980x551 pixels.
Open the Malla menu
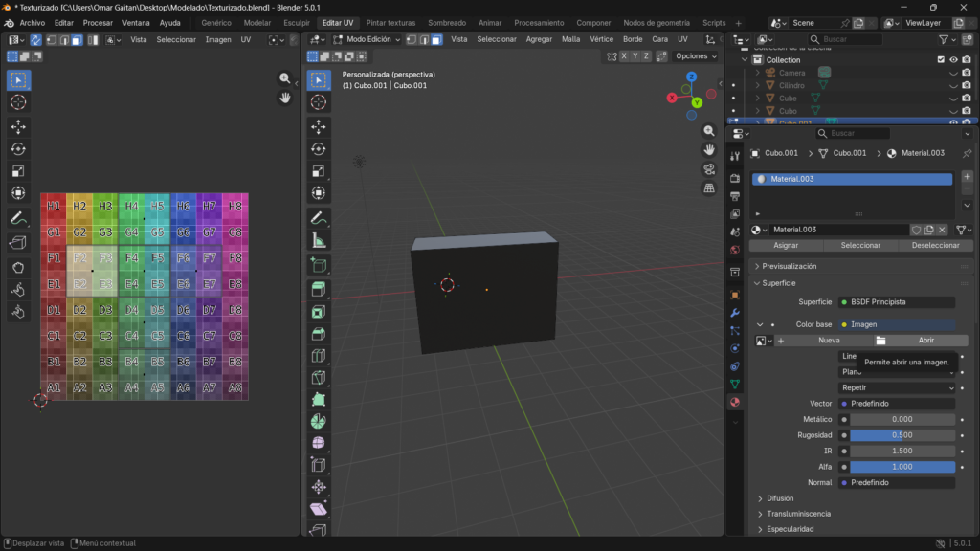tap(570, 39)
